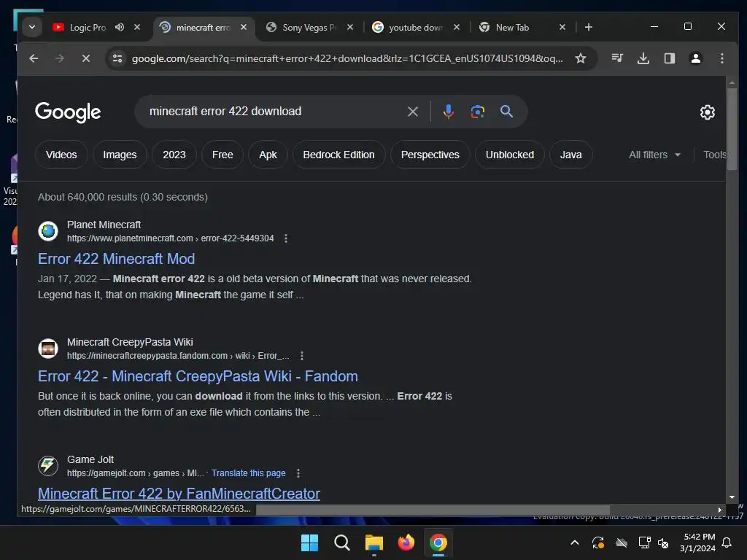The height and width of the screenshot is (560, 747).
Task: Search by image with Lens
Action: [477, 112]
